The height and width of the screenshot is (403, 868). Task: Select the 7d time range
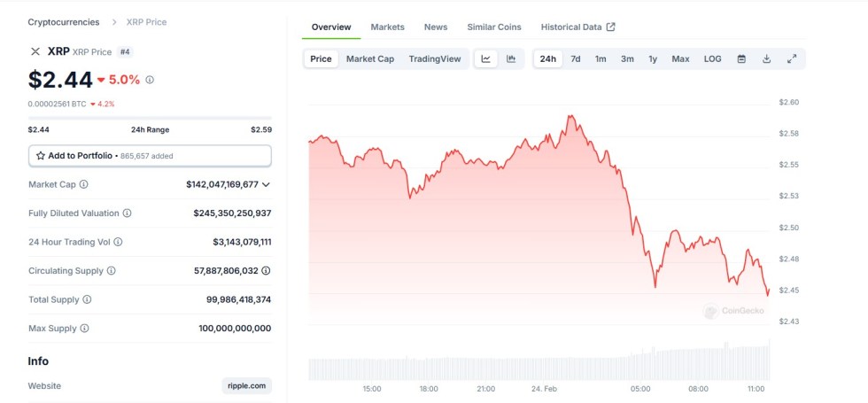click(576, 59)
